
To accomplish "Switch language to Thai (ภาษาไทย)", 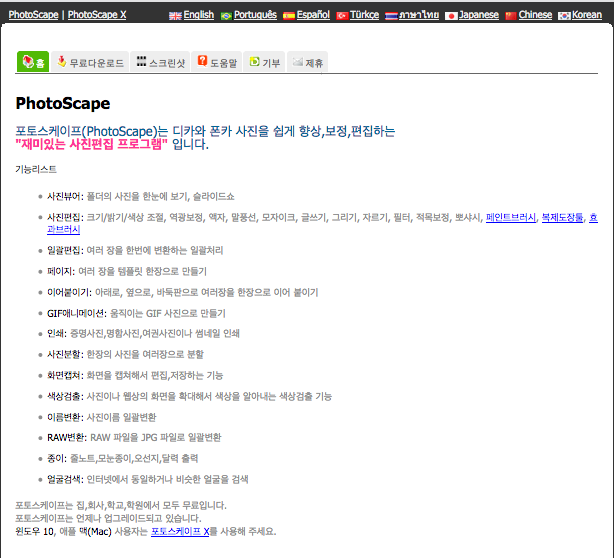I will tap(419, 15).
